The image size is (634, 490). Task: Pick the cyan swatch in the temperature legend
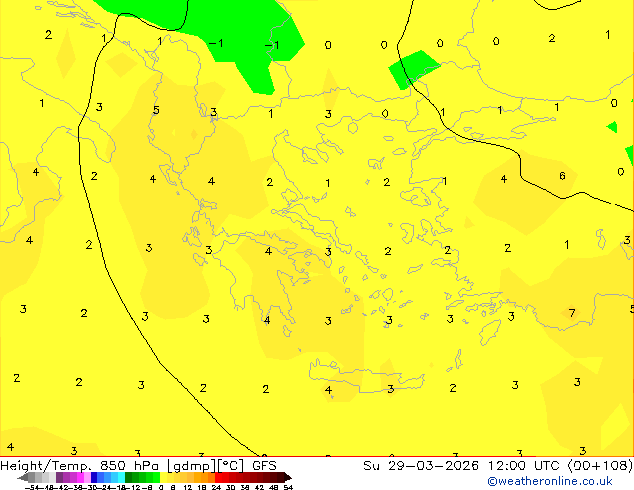(x=122, y=477)
